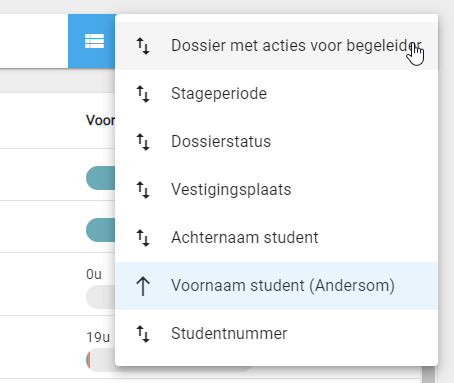The width and height of the screenshot is (454, 383).
Task: Sort list by Achternaam student
Action: coord(276,238)
